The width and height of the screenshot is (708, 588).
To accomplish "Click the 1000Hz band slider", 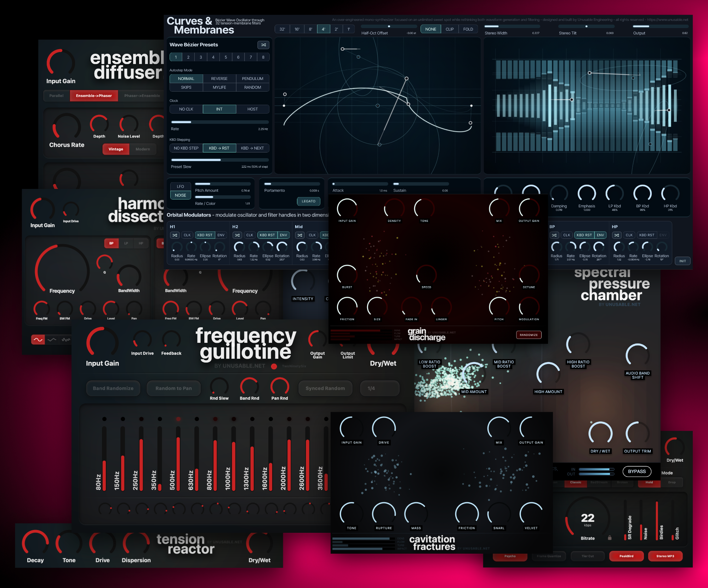I will 234,458.
